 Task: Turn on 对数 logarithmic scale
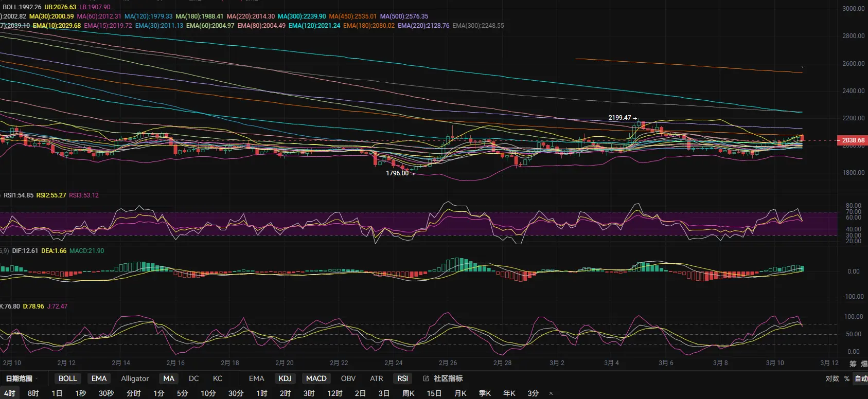point(832,378)
